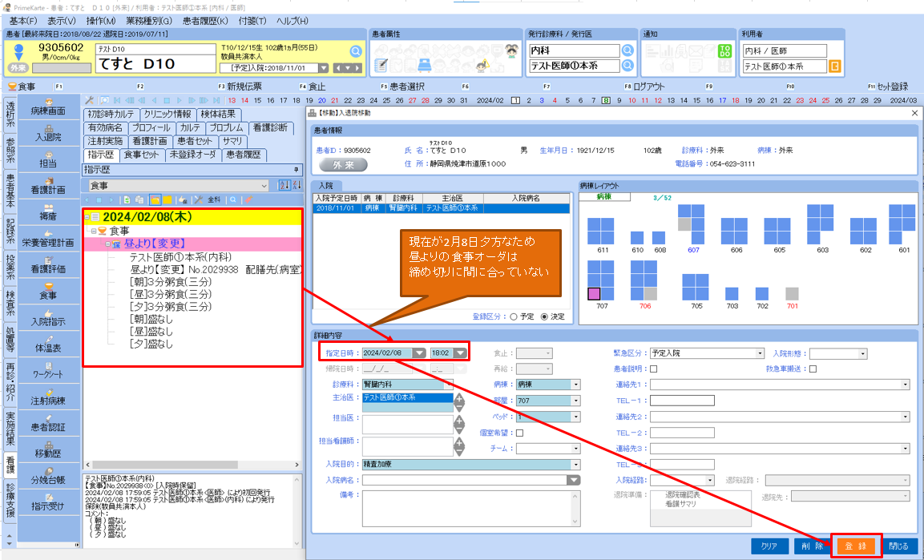The image size is (924, 560).
Task: Select day 20 in February calendar bar
Action: (x=761, y=101)
